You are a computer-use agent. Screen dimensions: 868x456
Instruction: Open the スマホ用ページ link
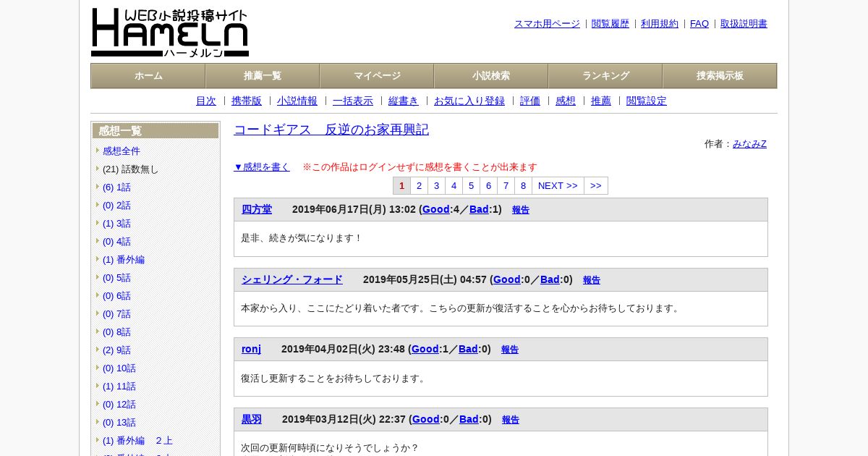coord(547,23)
